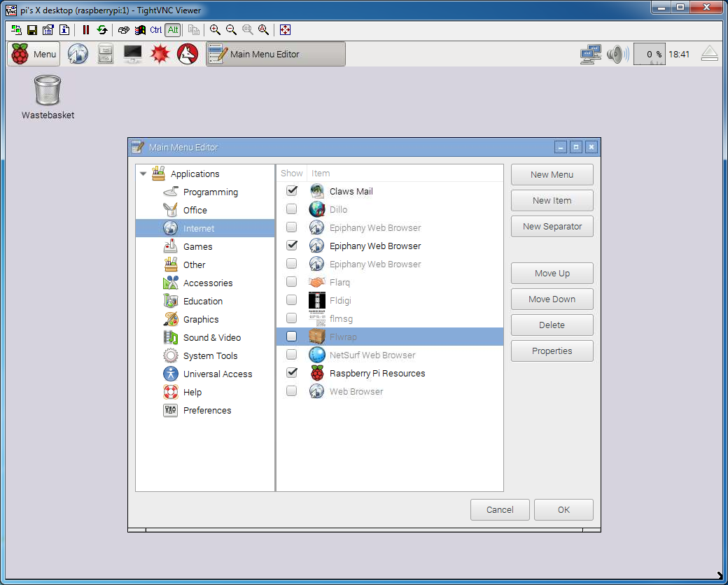The image size is (728, 585).
Task: Uncheck the checked Epiphany Web Browser checkbox
Action: [292, 245]
